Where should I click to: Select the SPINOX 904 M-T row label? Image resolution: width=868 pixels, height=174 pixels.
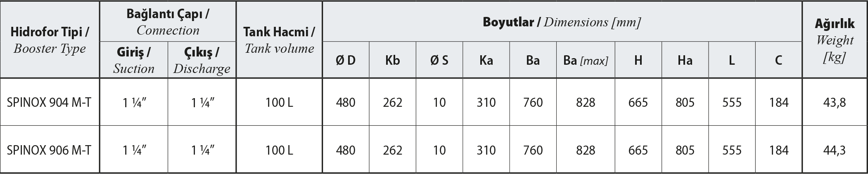[49, 102]
